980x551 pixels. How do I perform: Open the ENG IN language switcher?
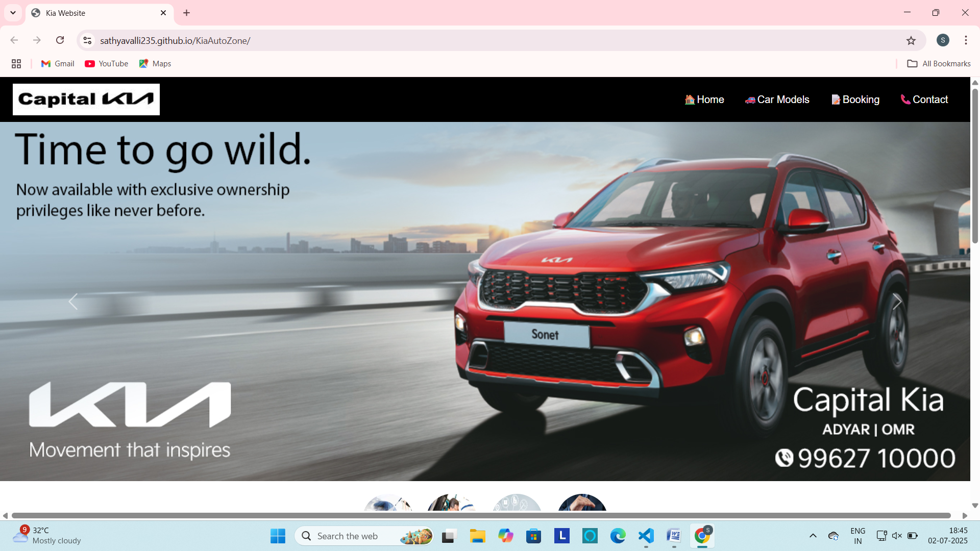(x=858, y=536)
